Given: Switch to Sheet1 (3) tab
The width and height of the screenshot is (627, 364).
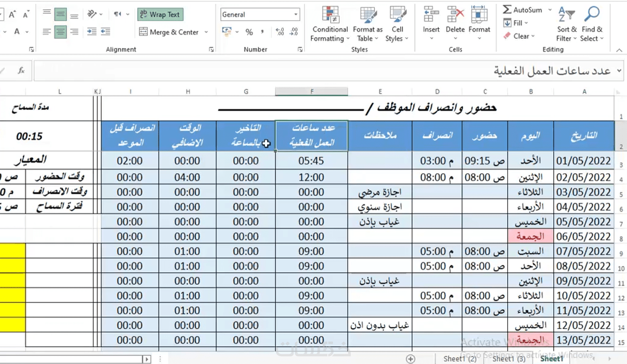Looking at the screenshot, I should click(509, 359).
